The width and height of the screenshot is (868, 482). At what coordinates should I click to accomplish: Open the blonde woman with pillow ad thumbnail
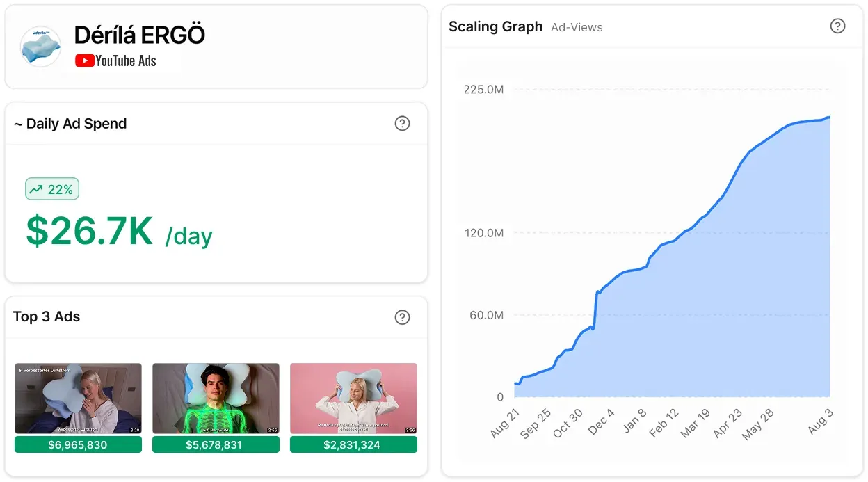(78, 399)
